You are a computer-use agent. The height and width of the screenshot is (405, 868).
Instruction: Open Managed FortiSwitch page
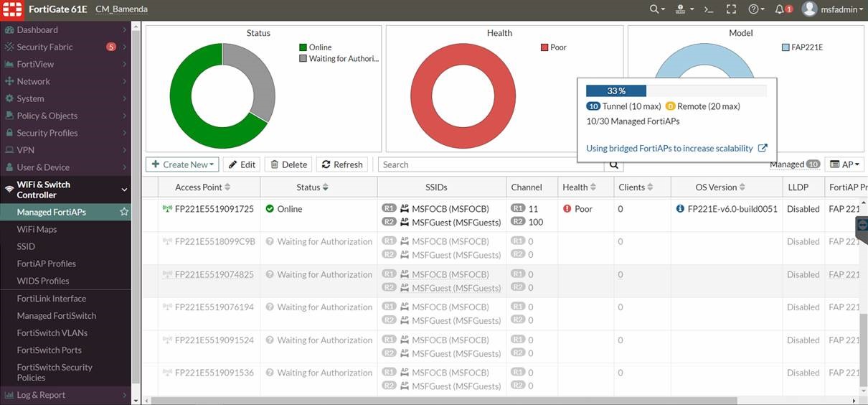point(57,316)
